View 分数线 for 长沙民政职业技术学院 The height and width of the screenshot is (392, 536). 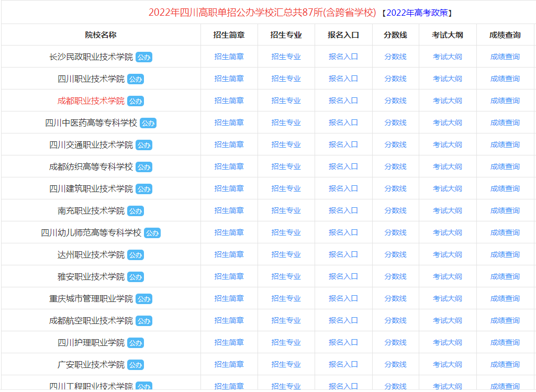tap(396, 57)
